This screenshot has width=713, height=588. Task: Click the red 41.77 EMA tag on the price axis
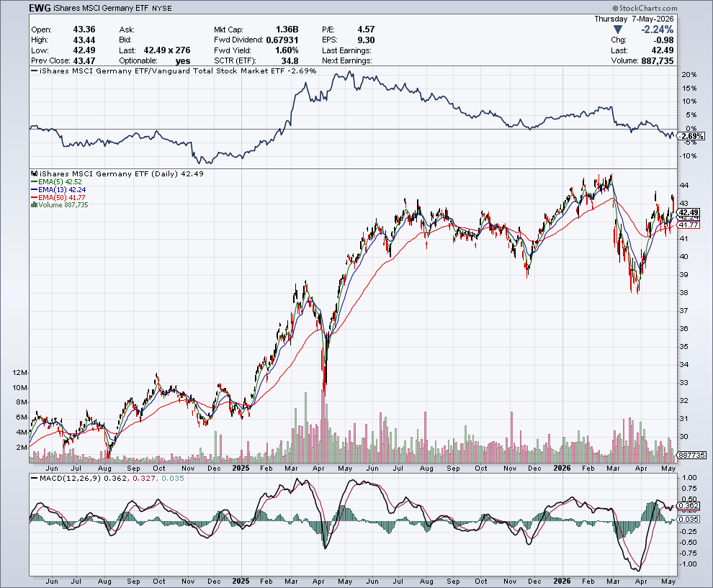(x=689, y=225)
